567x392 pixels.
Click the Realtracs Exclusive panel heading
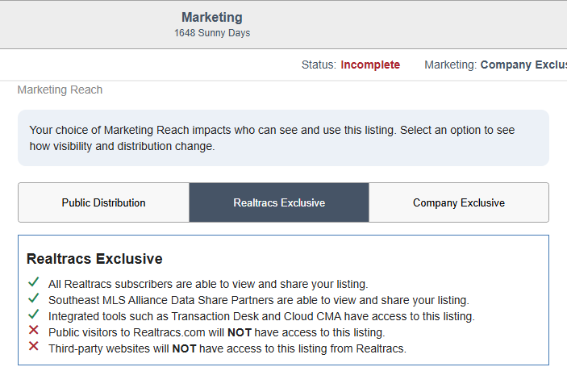pos(94,259)
